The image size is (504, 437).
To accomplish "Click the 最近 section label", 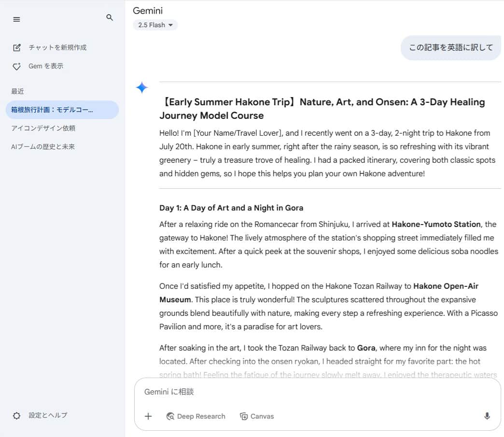I will (18, 91).
